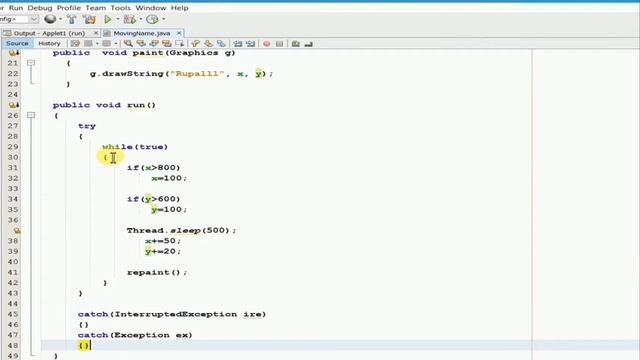The image size is (640, 360).
Task: Open the Help menu
Action: (180, 8)
